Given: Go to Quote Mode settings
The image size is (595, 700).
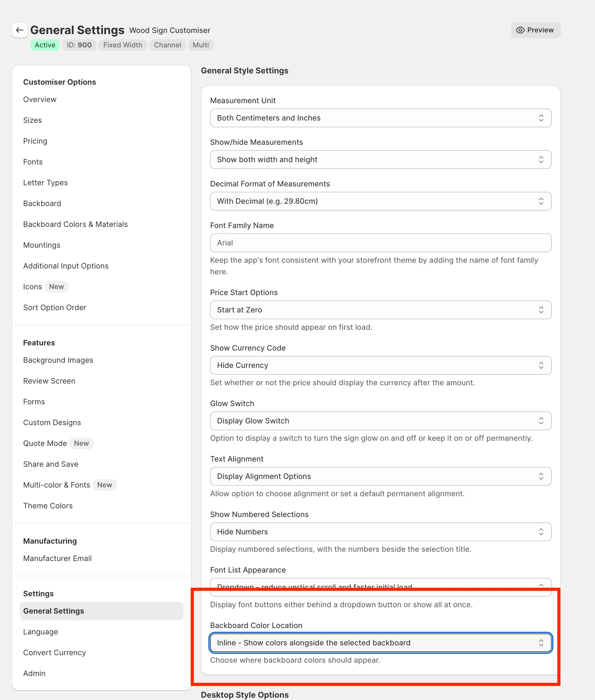Looking at the screenshot, I should (x=45, y=443).
